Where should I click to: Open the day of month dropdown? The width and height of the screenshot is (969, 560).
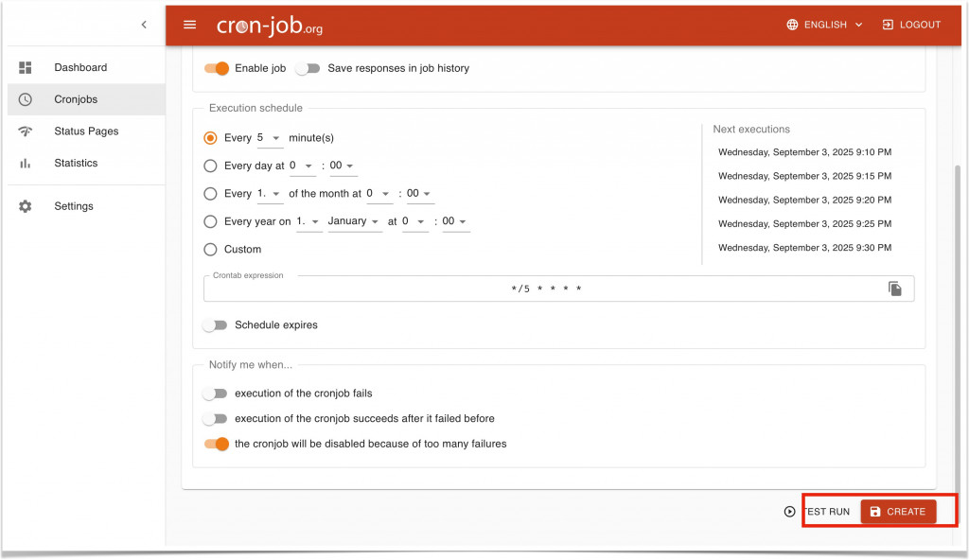270,194
